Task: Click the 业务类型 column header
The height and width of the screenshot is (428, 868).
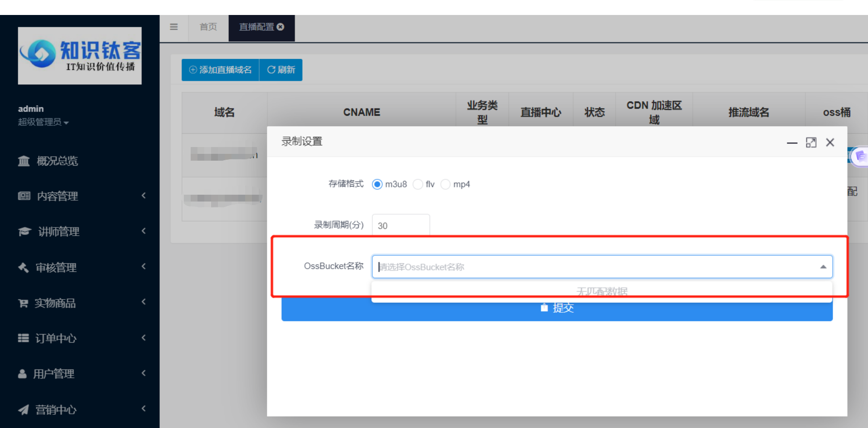Action: point(482,113)
